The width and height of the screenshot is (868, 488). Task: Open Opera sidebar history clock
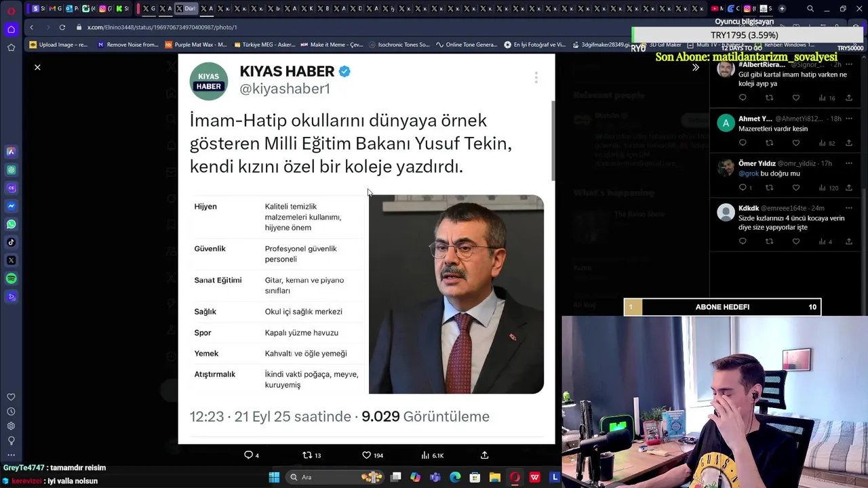(11, 411)
